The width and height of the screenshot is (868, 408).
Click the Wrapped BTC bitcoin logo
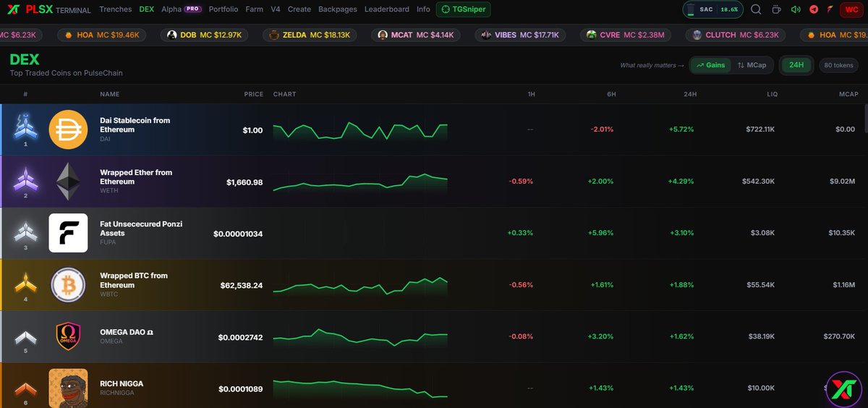coord(68,285)
